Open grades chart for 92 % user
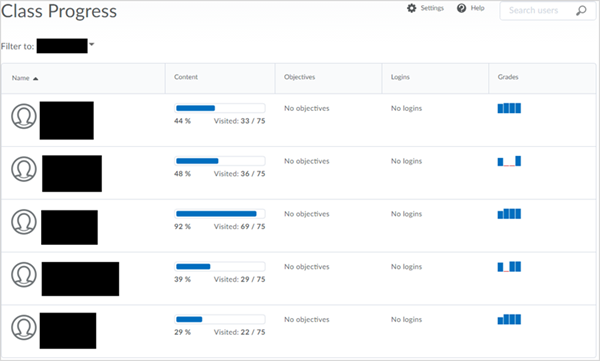This screenshot has height=361, width=600. point(509,214)
